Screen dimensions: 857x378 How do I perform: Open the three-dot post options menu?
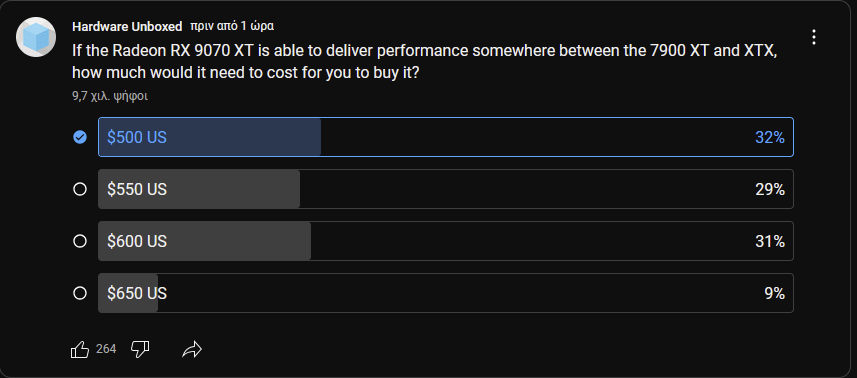(x=814, y=37)
